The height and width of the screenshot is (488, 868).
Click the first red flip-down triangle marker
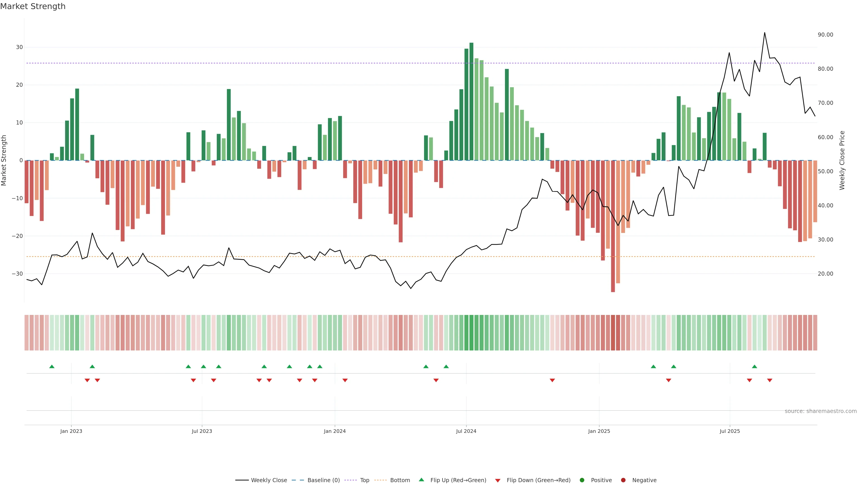[87, 380]
